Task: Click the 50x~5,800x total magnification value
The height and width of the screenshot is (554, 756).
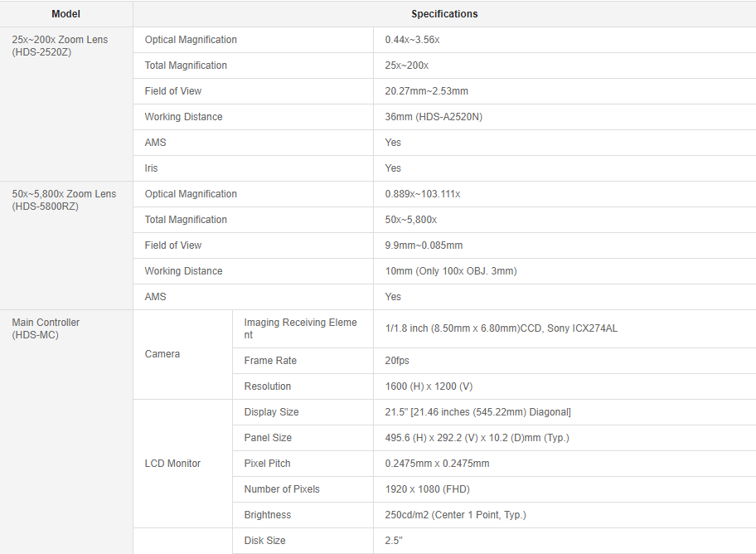Action: pyautogui.click(x=411, y=220)
